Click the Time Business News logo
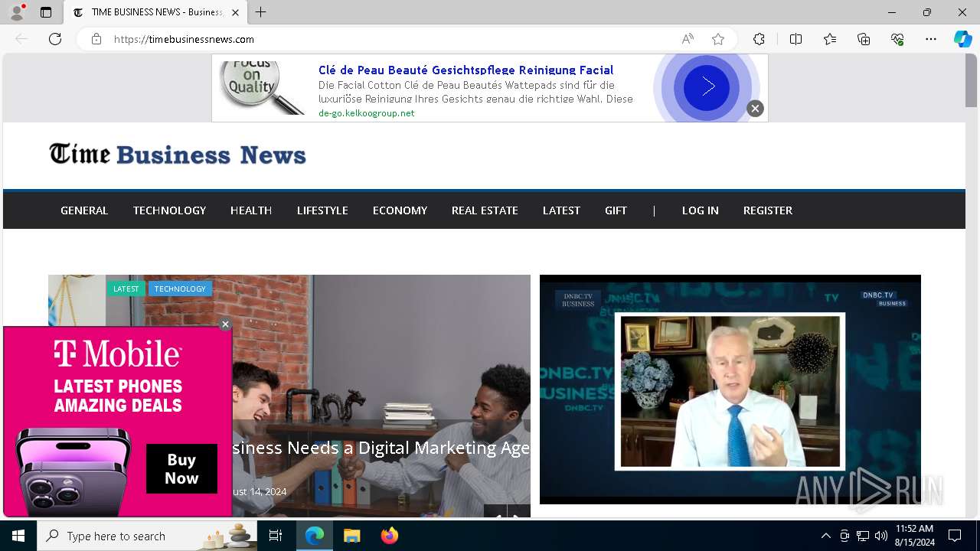 pyautogui.click(x=178, y=155)
